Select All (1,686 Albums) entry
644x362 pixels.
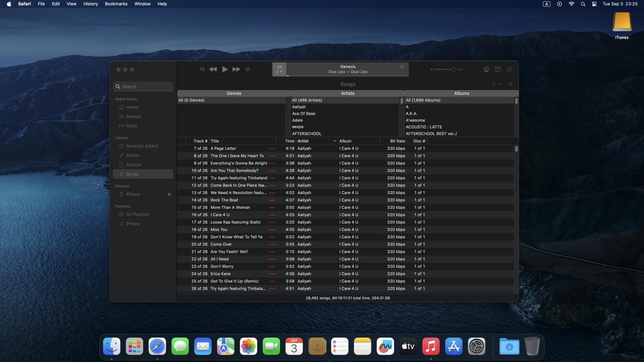pyautogui.click(x=459, y=100)
